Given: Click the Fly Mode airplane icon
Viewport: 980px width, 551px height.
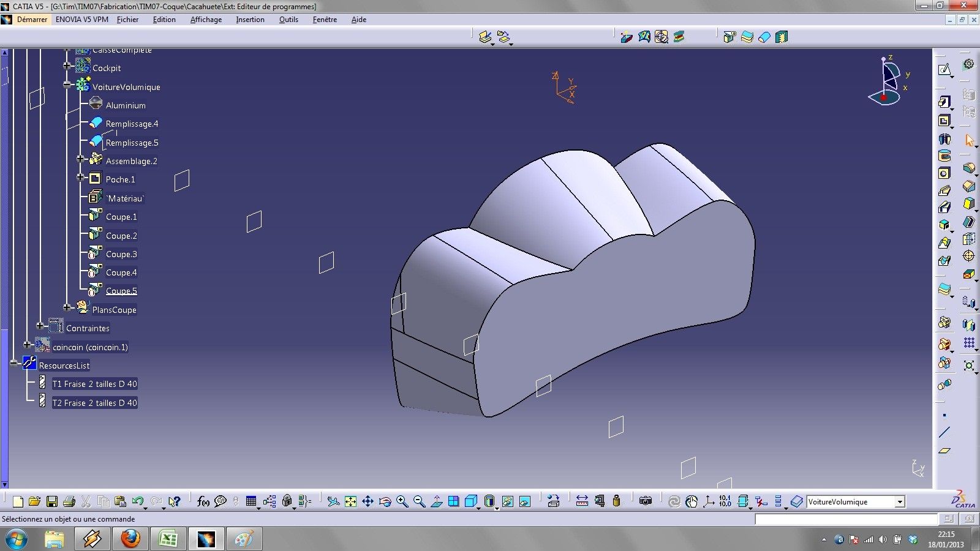Looking at the screenshot, I should 333,502.
